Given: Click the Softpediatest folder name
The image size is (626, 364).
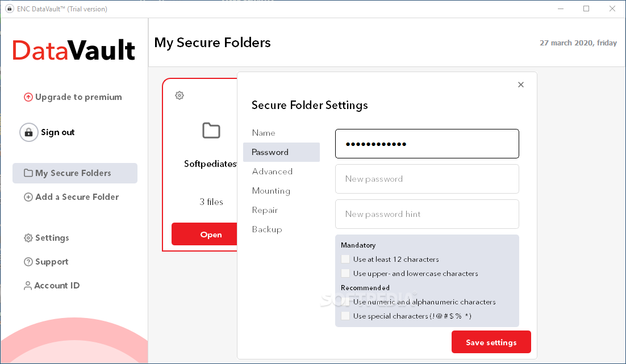Looking at the screenshot, I should (x=210, y=164).
